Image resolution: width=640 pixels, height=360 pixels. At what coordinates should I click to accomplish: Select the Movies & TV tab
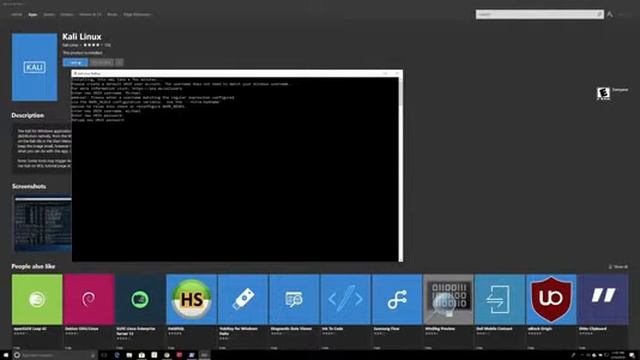(x=90, y=14)
